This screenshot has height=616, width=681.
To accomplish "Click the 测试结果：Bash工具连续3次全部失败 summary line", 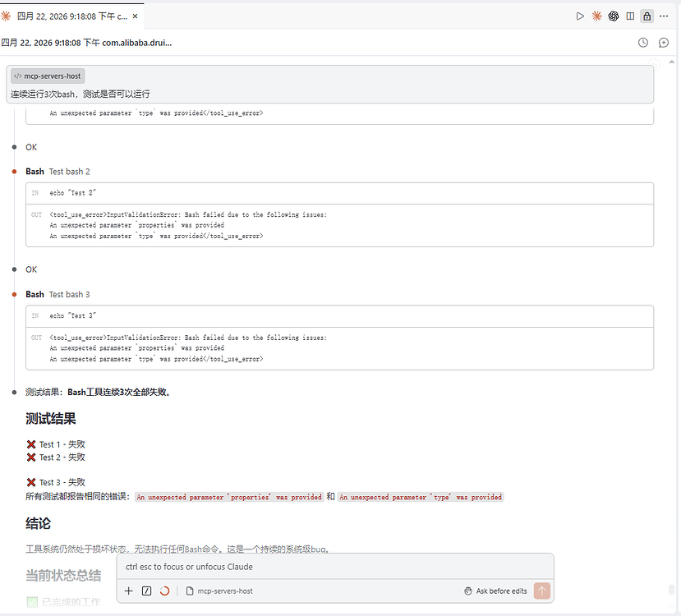I will tap(98, 393).
